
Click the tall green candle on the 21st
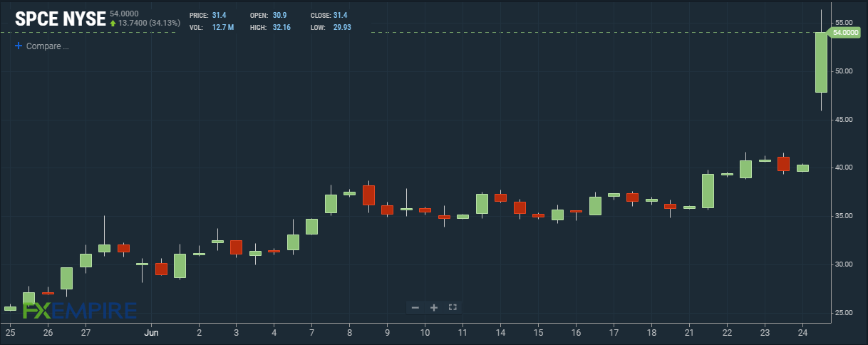[708, 191]
